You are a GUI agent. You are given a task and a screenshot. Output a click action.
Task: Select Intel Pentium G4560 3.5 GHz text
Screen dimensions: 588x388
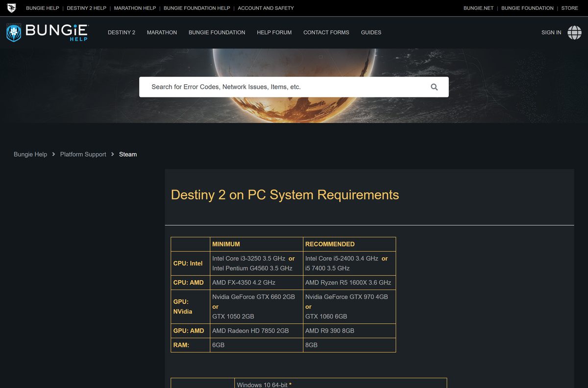252,268
